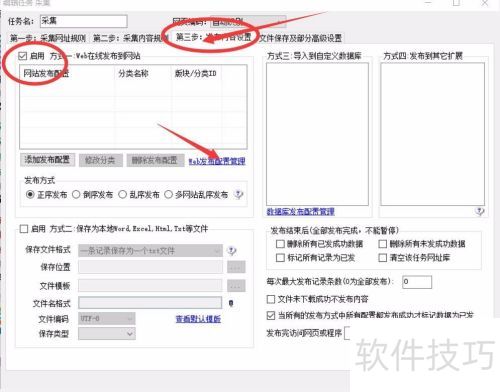Viewport: 500px width, 392px height.
Task: Select 乱序发布 radio button
Action: click(123, 194)
